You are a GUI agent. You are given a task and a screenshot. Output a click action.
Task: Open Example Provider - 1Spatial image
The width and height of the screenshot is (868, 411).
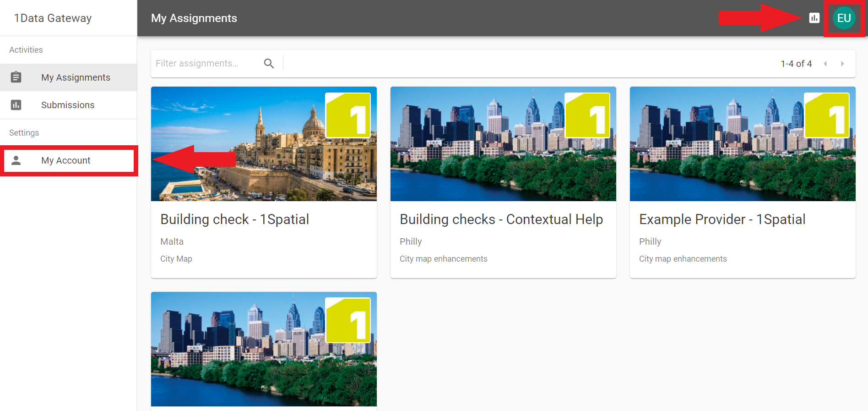click(743, 144)
